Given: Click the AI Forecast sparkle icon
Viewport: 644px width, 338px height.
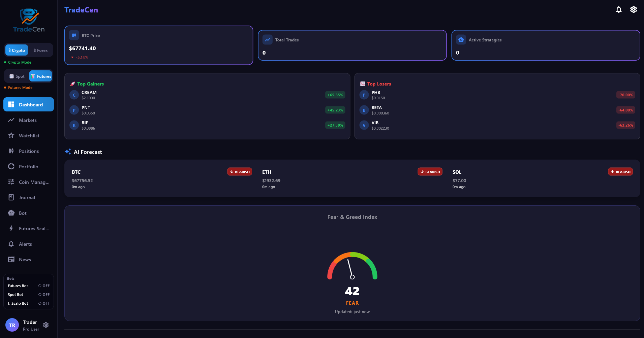Looking at the screenshot, I should 68,151.
